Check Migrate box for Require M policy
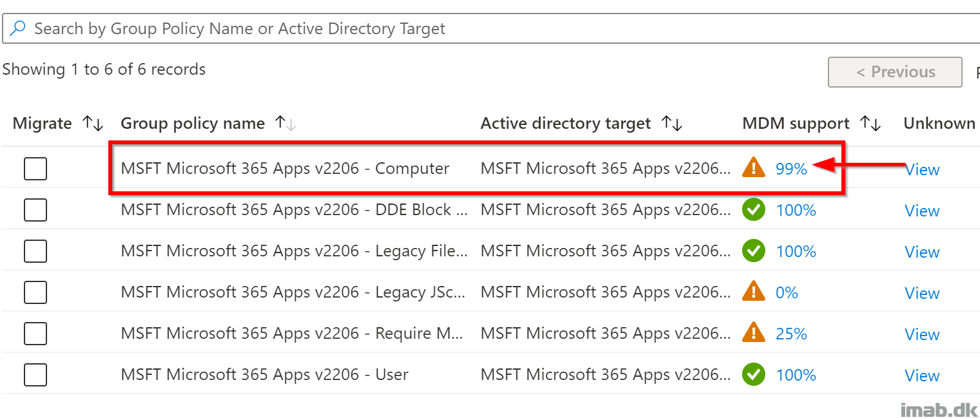 [x=35, y=334]
